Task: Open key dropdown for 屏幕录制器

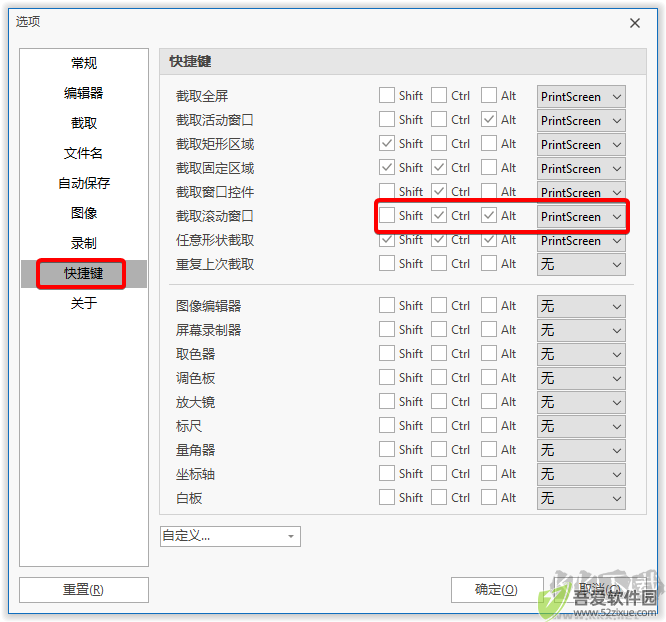Action: pyautogui.click(x=581, y=331)
